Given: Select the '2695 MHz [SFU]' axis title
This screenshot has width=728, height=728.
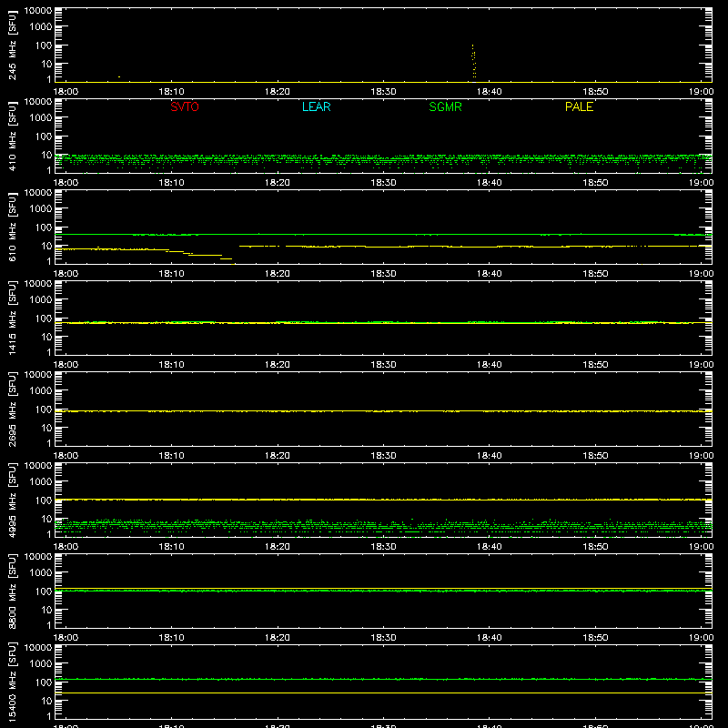Looking at the screenshot, I should (x=12, y=409).
